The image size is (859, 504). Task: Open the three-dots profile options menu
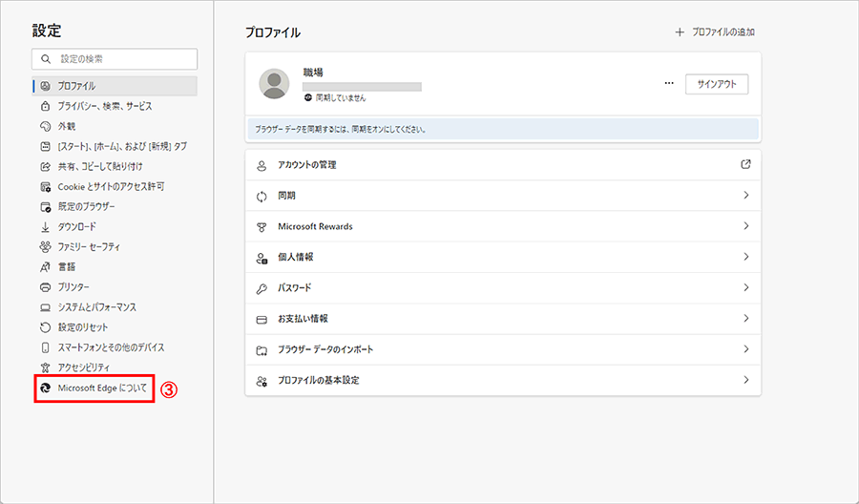click(669, 84)
